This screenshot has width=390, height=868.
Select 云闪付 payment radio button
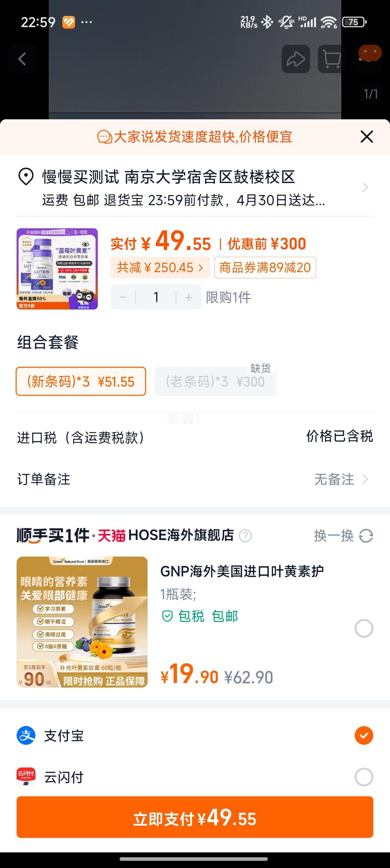[x=364, y=777]
